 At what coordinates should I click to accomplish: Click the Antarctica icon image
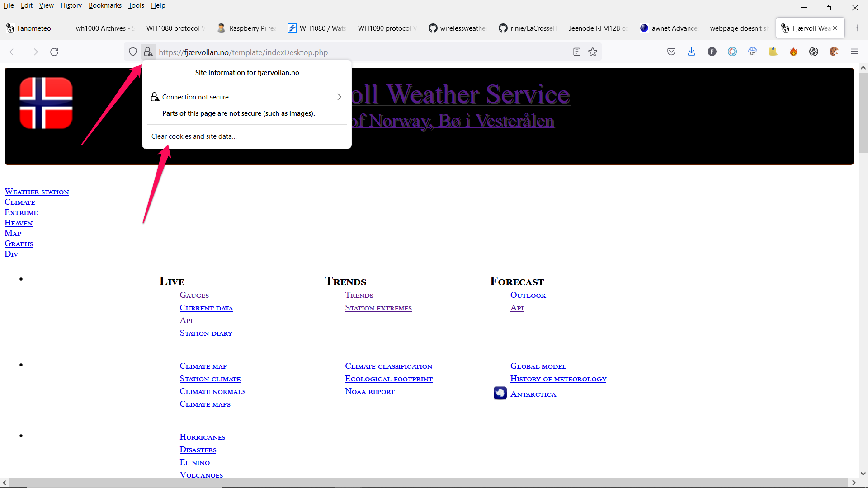click(500, 393)
